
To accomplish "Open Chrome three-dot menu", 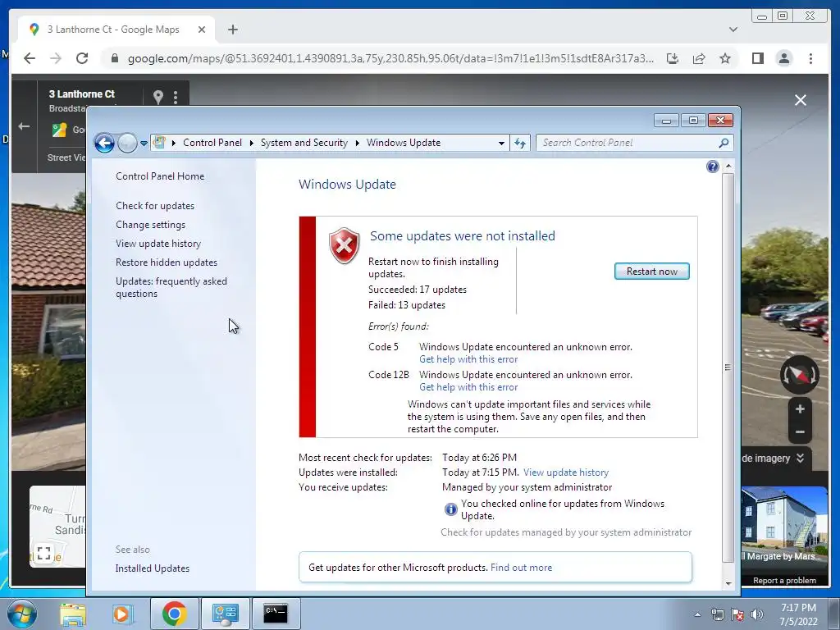I will coord(810,58).
